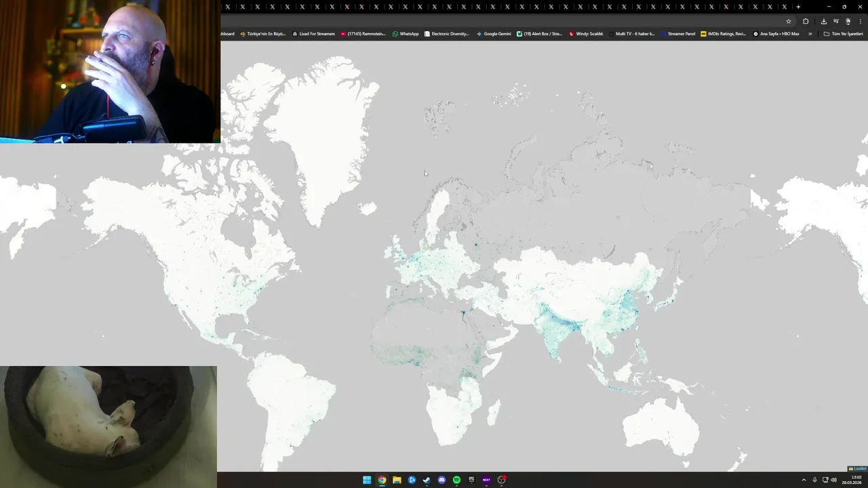Open the (17145) Rammstein bookmark

363,34
